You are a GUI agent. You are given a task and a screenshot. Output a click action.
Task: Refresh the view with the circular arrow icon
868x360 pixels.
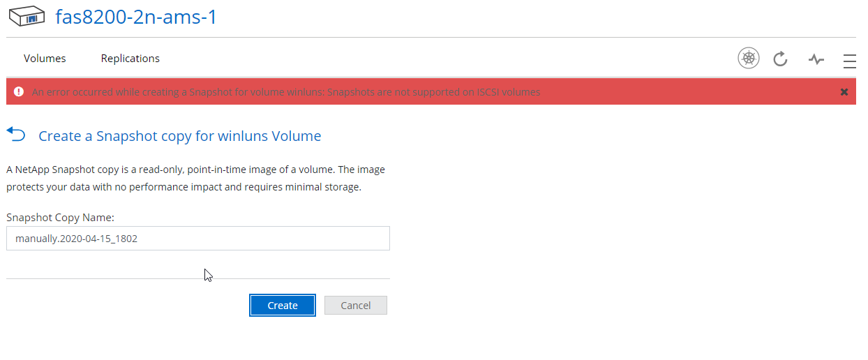point(781,59)
